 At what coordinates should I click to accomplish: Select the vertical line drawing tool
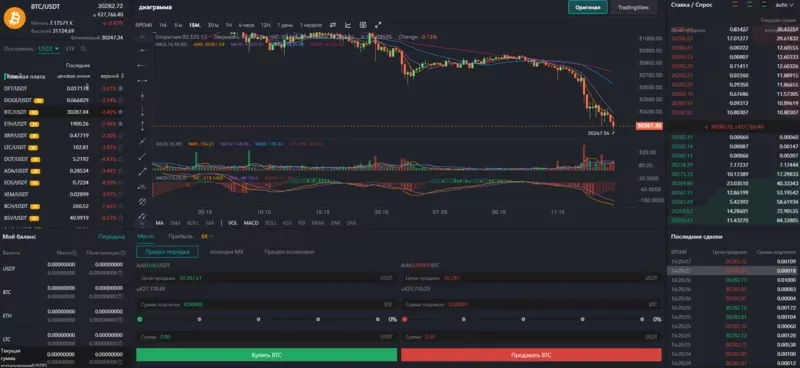click(x=142, y=95)
